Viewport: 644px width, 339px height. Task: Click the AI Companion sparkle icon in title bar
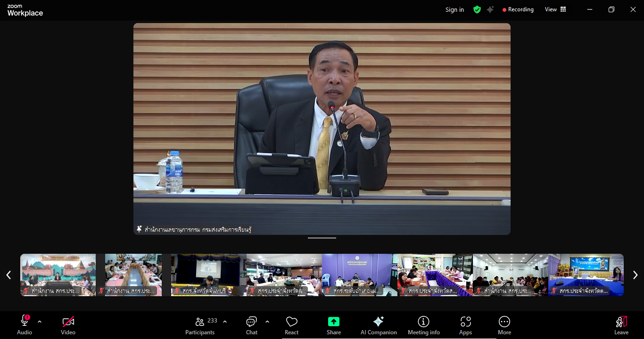click(x=490, y=9)
